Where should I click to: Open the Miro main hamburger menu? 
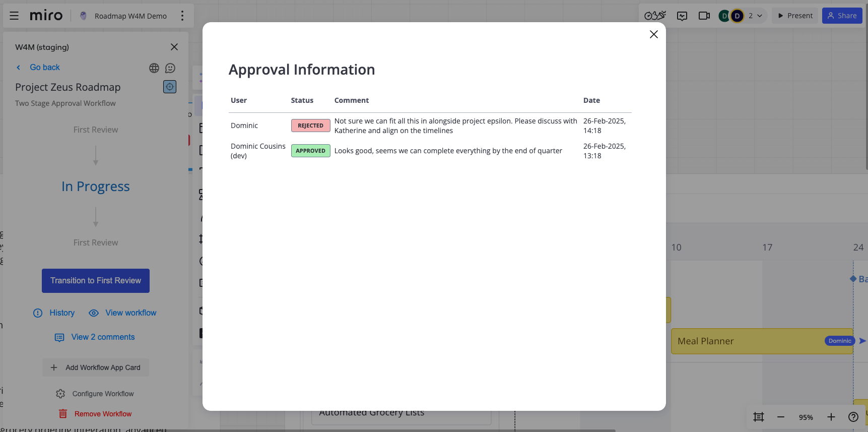(x=14, y=16)
